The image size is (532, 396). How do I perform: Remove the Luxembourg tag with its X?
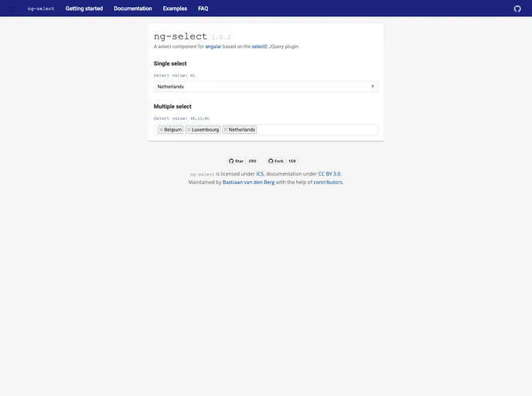click(189, 130)
